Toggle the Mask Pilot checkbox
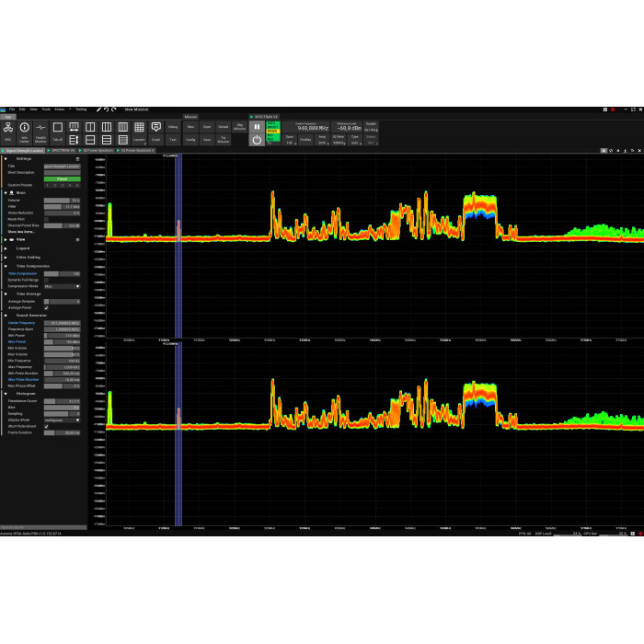 click(47, 219)
